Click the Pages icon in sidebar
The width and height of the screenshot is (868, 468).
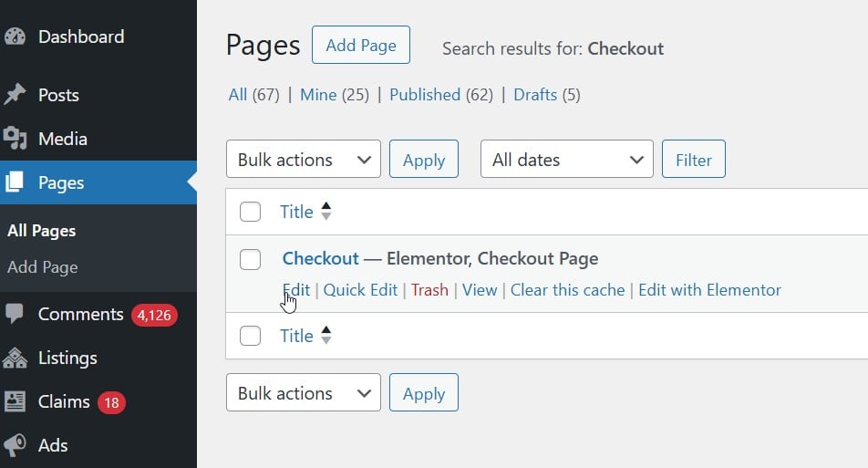click(x=15, y=182)
